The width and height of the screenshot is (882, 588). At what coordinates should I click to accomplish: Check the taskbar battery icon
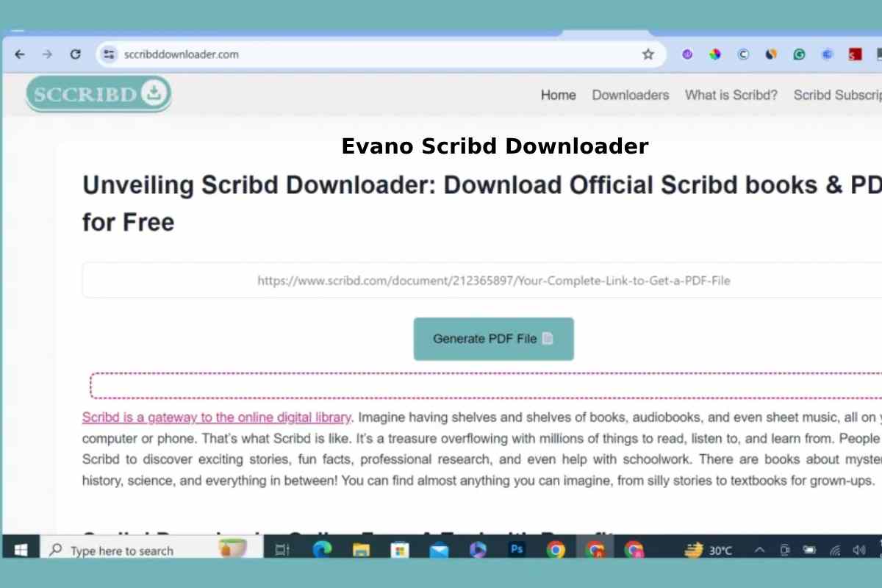(x=809, y=550)
